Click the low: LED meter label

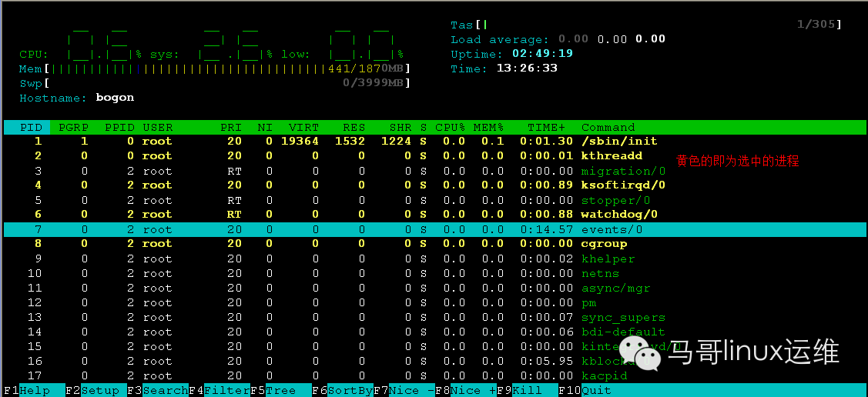point(297,55)
